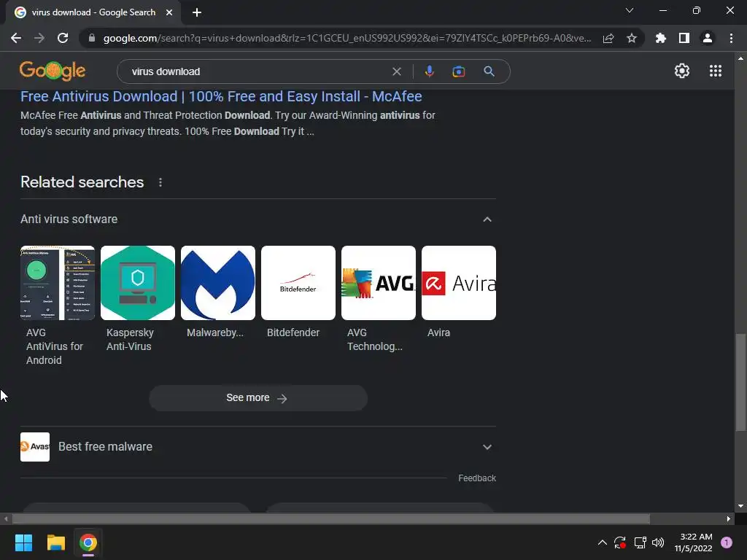Open a new browser tab
Screen dimensions: 747x560
[197, 12]
